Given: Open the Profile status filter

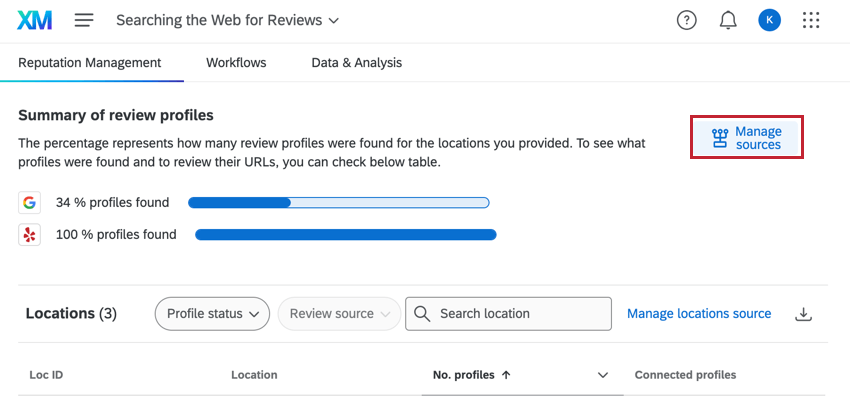Looking at the screenshot, I should 212,314.
